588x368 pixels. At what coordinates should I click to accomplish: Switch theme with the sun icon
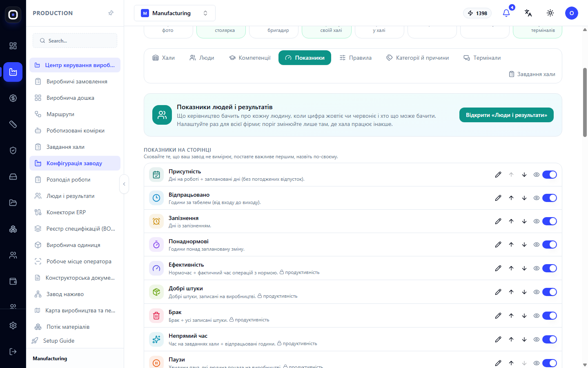point(550,13)
